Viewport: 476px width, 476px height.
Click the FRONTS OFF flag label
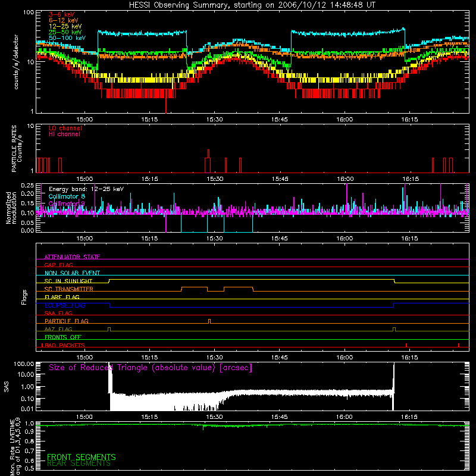pyautogui.click(x=63, y=337)
